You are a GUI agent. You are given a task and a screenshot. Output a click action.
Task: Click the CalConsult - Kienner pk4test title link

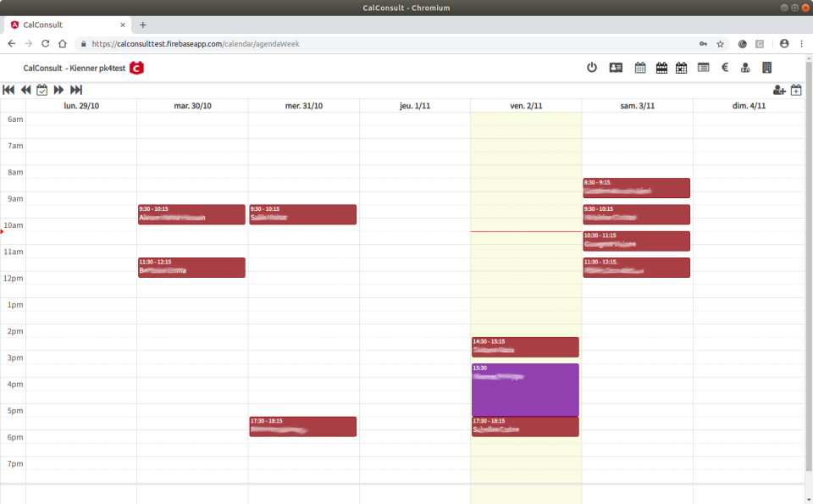(x=75, y=68)
